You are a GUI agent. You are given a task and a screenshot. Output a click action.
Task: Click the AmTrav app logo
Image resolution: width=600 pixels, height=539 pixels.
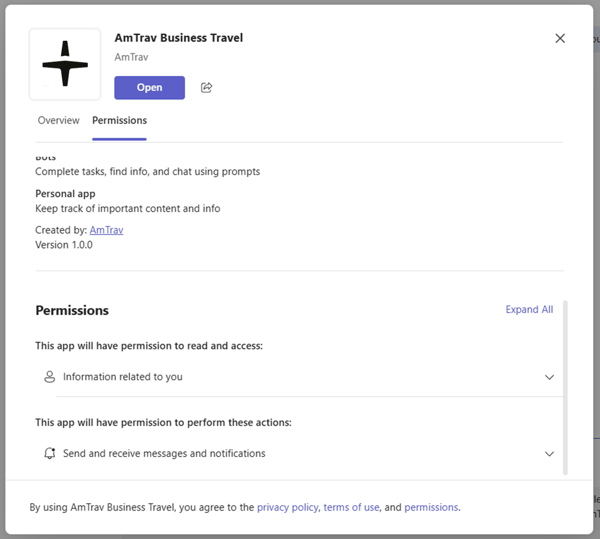tap(65, 64)
